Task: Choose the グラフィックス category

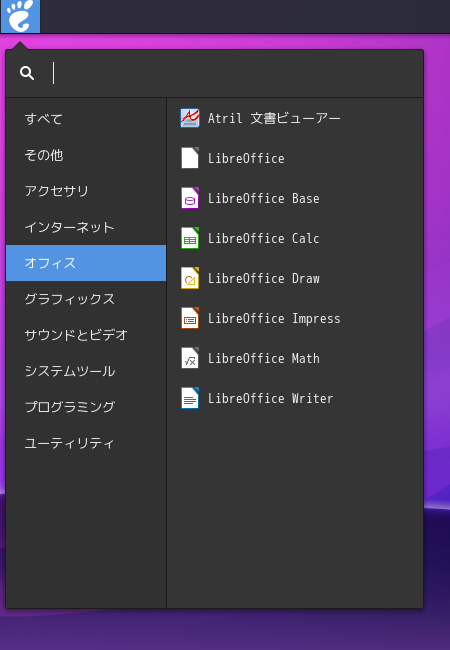Action: click(86, 299)
